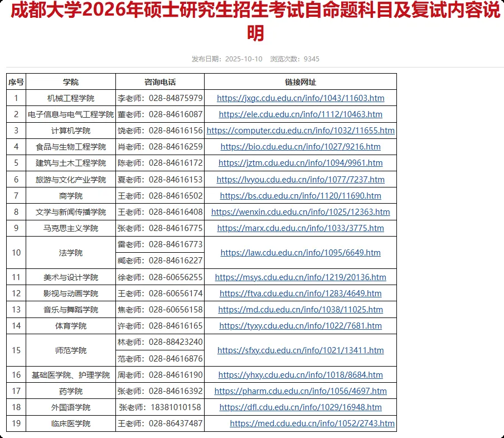The height and width of the screenshot is (438, 504).
Task: Click phone 焦老师：028-60656158
Action: pyautogui.click(x=160, y=310)
